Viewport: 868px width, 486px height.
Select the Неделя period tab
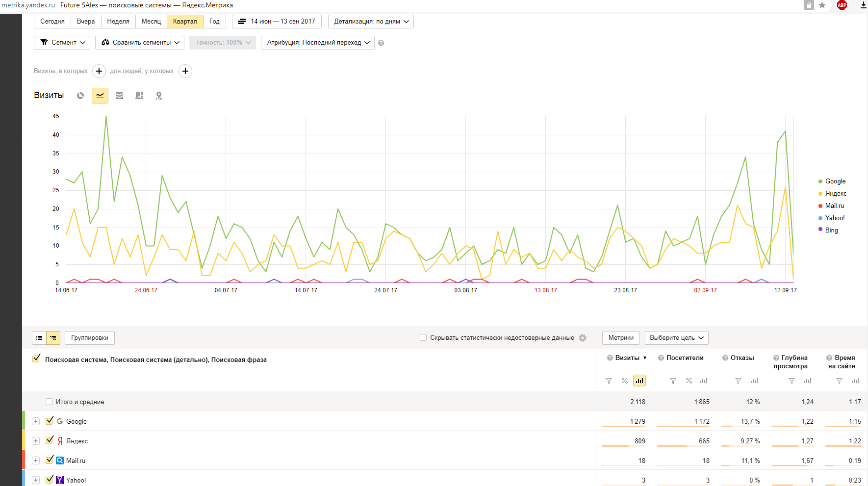point(118,22)
